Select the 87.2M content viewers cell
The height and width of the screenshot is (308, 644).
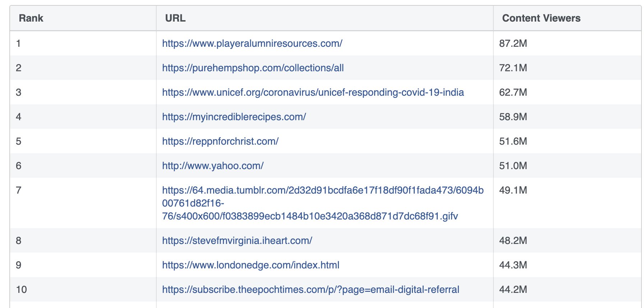pyautogui.click(x=513, y=44)
